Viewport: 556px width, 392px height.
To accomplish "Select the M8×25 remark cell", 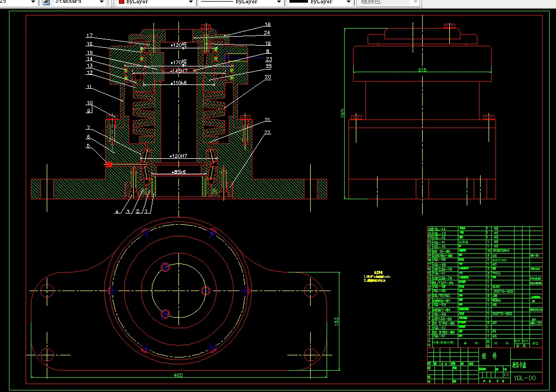I will pos(536,323).
